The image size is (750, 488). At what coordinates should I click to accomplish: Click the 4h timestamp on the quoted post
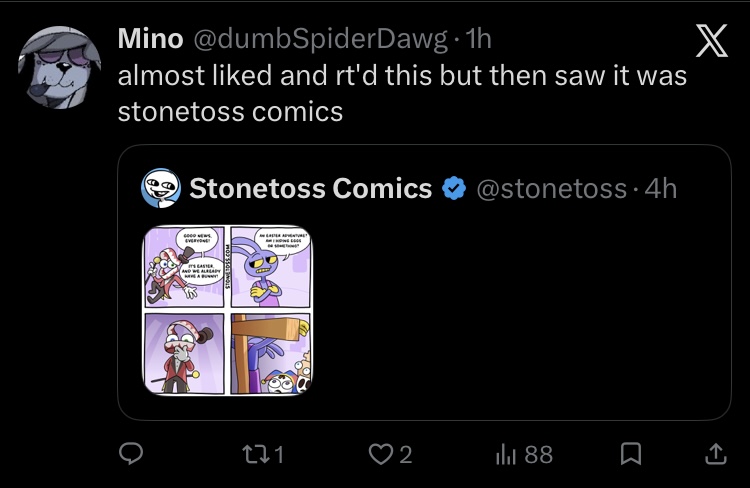660,187
